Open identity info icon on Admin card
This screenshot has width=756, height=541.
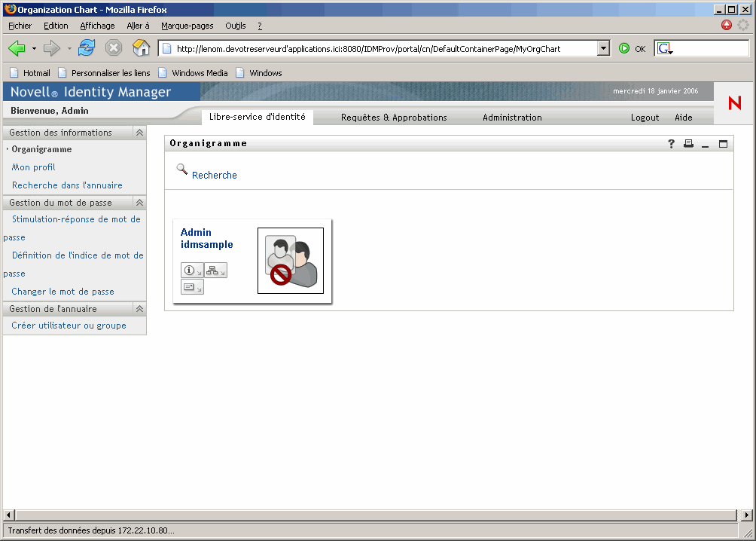point(192,270)
